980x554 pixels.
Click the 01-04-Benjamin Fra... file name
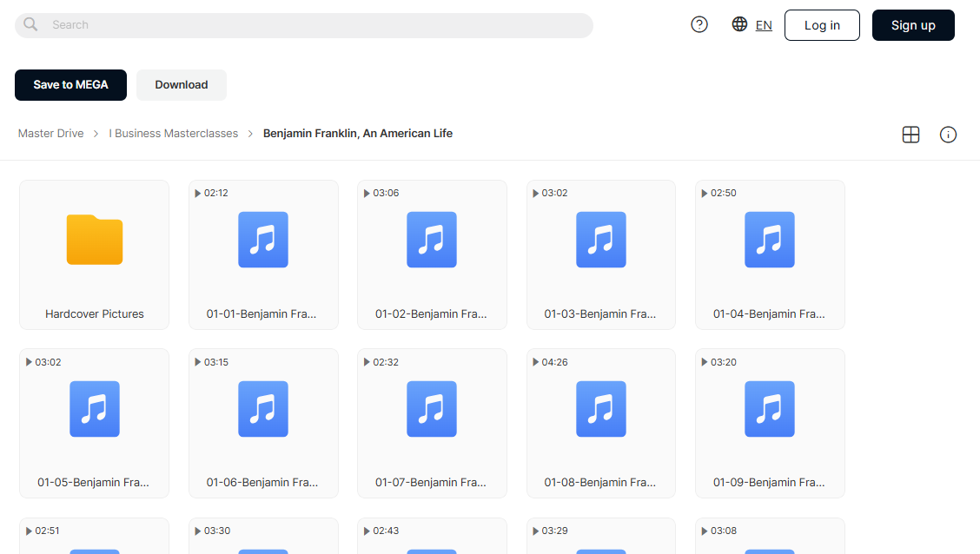[769, 314]
